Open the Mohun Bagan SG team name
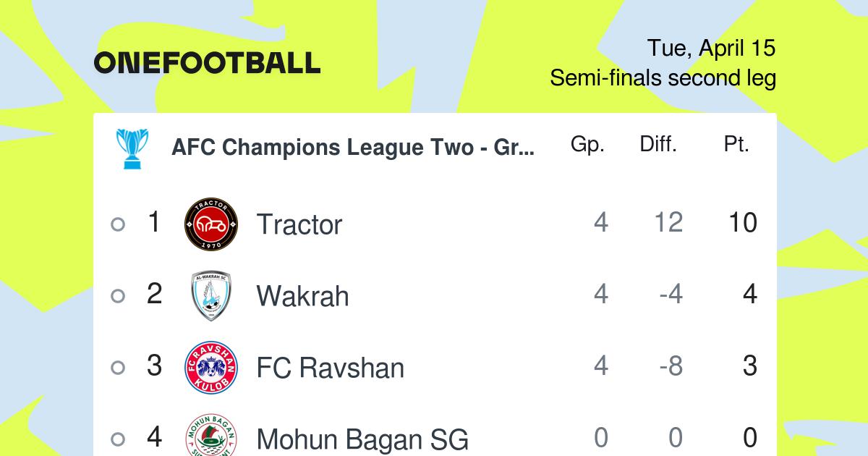868x456 pixels. tap(362, 439)
